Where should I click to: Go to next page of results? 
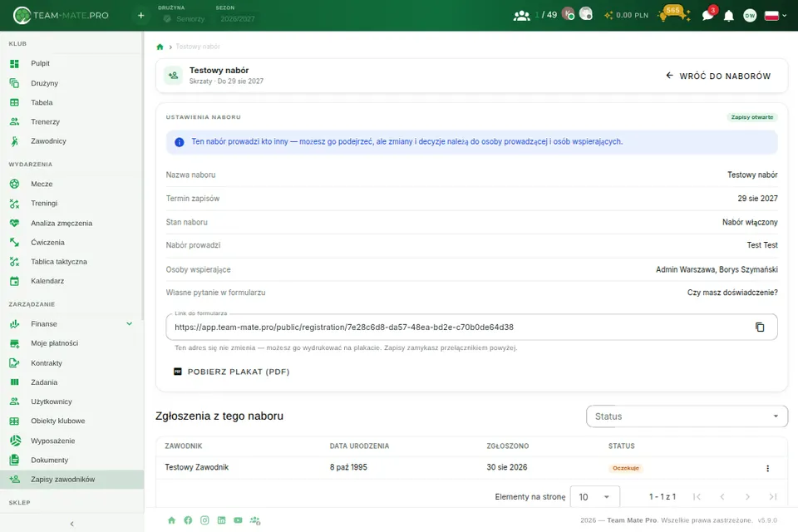(747, 497)
